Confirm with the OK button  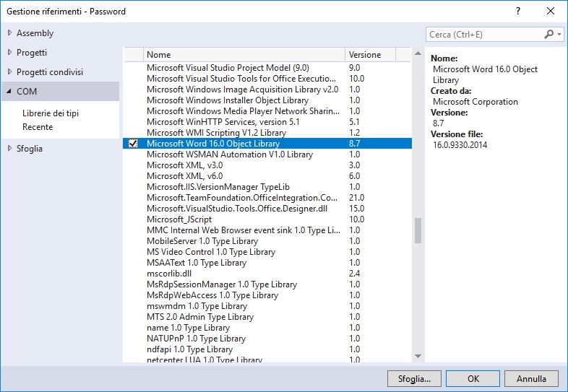pyautogui.click(x=473, y=378)
